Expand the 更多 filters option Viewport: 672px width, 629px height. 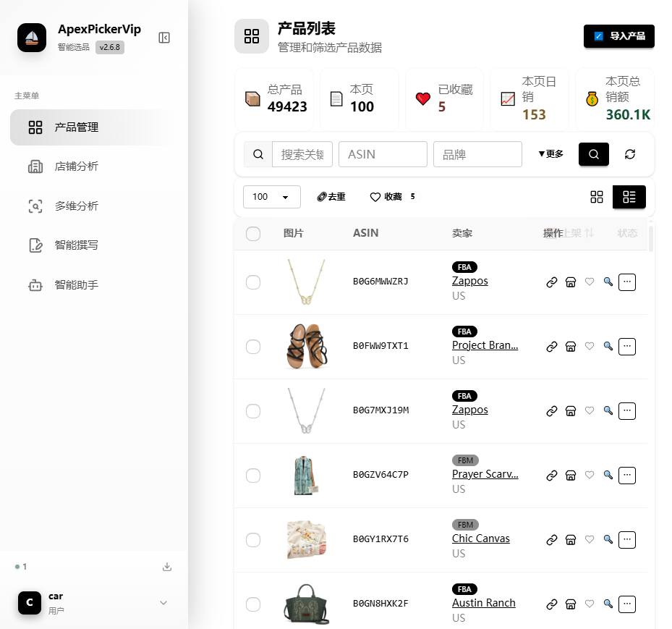tap(550, 154)
